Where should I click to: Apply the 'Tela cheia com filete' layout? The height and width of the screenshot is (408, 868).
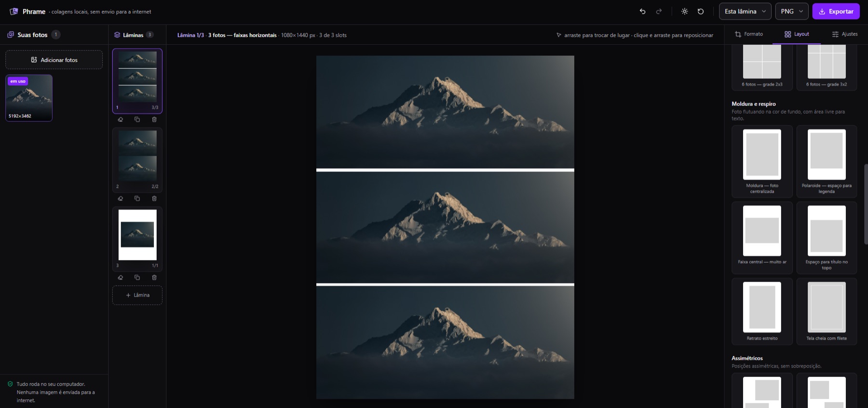point(827,311)
